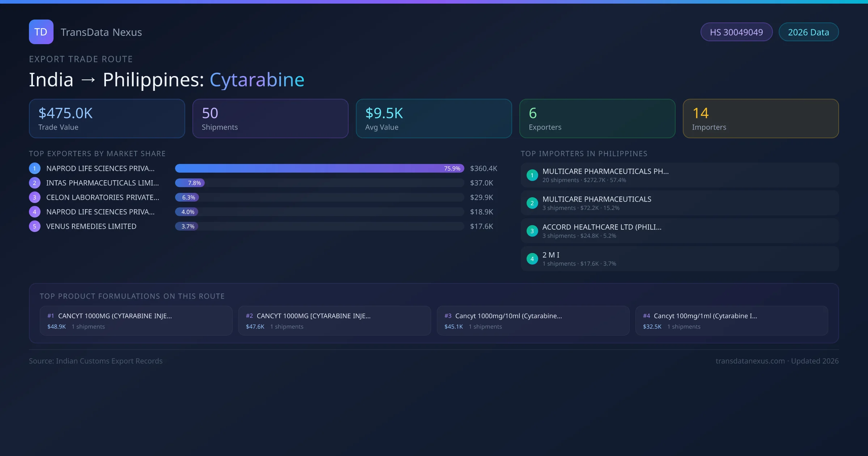The image size is (868, 456).
Task: Click the rank 1 exporter badge
Action: (x=35, y=168)
